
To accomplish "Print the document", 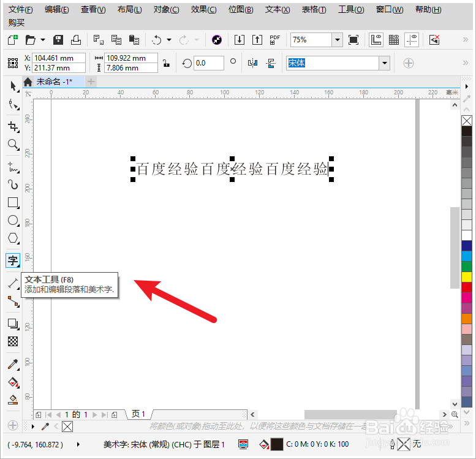I will click(76, 40).
